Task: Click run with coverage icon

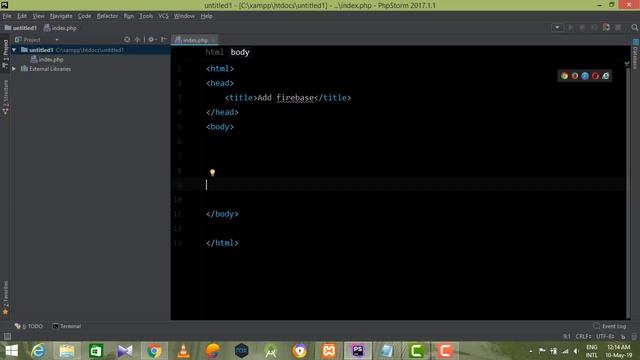Action: click(594, 27)
